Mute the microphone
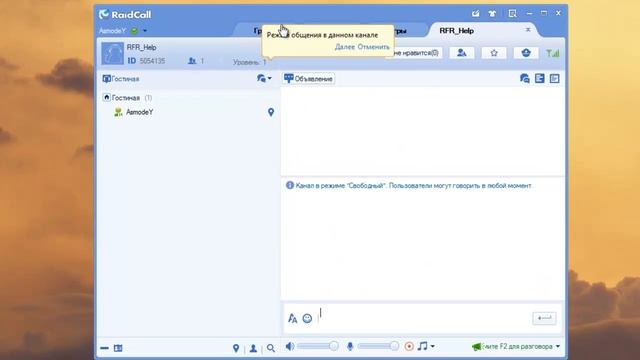This screenshot has width=640, height=360. [x=350, y=347]
